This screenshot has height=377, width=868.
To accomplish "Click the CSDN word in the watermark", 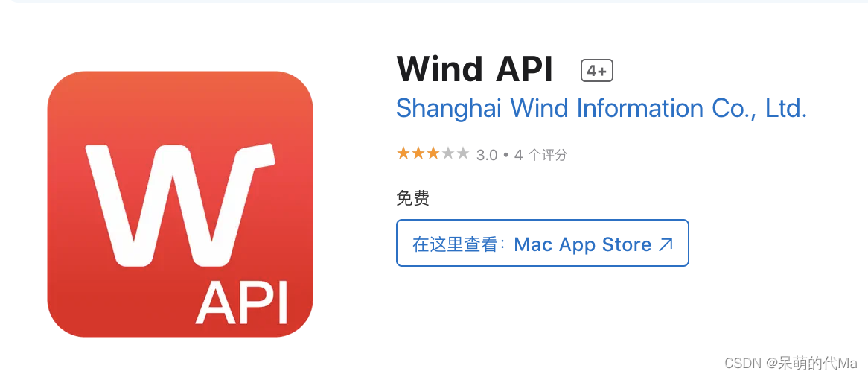I will (x=744, y=363).
